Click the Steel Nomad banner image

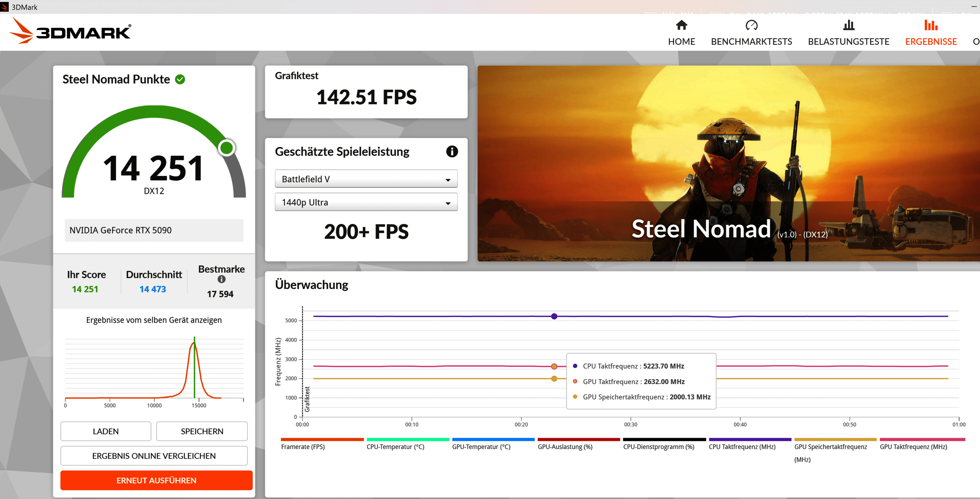[x=728, y=163]
